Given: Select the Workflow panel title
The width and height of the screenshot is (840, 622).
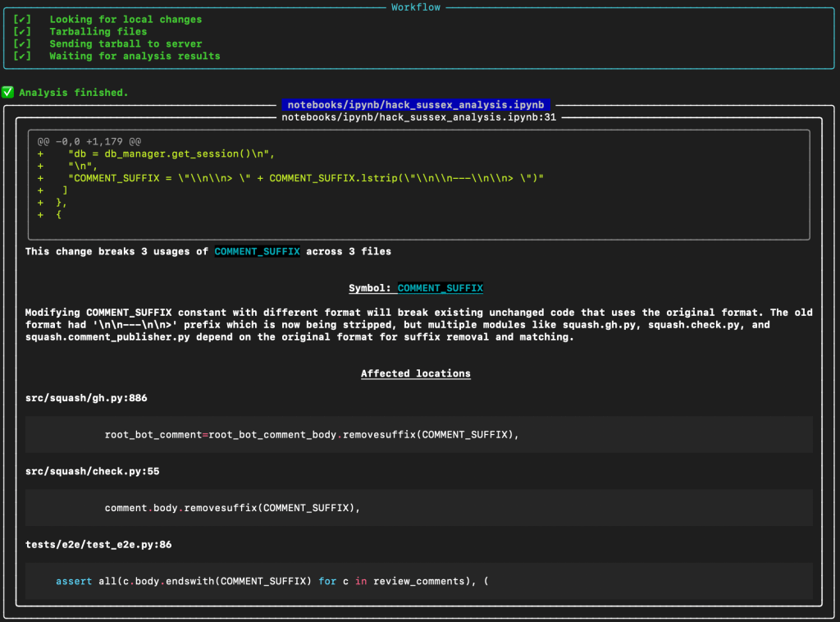Looking at the screenshot, I should 415,7.
